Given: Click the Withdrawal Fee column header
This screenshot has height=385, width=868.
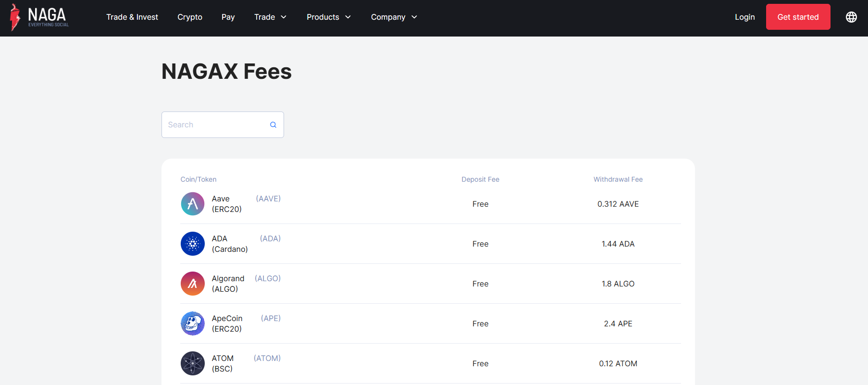Looking at the screenshot, I should [x=618, y=179].
